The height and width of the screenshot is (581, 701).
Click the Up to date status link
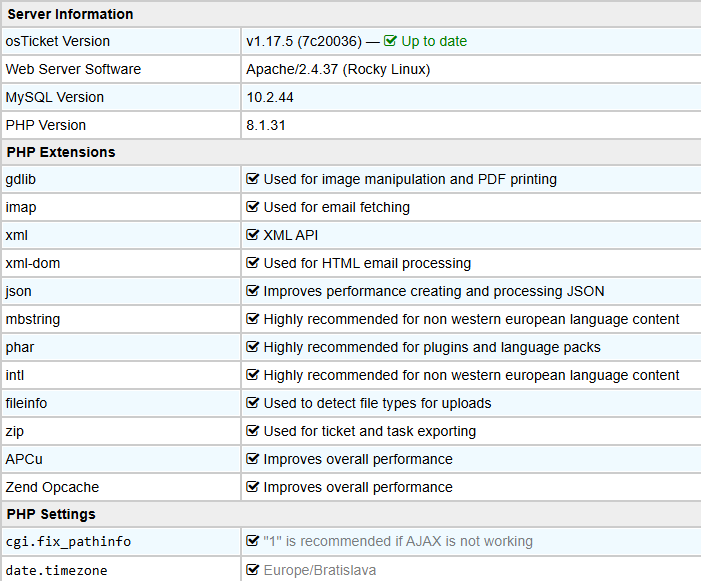tap(434, 41)
